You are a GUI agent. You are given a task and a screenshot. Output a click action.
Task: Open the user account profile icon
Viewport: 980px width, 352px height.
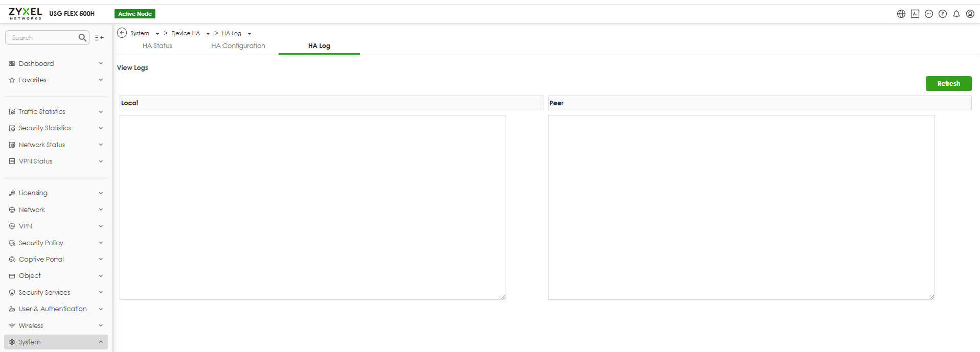coord(970,14)
